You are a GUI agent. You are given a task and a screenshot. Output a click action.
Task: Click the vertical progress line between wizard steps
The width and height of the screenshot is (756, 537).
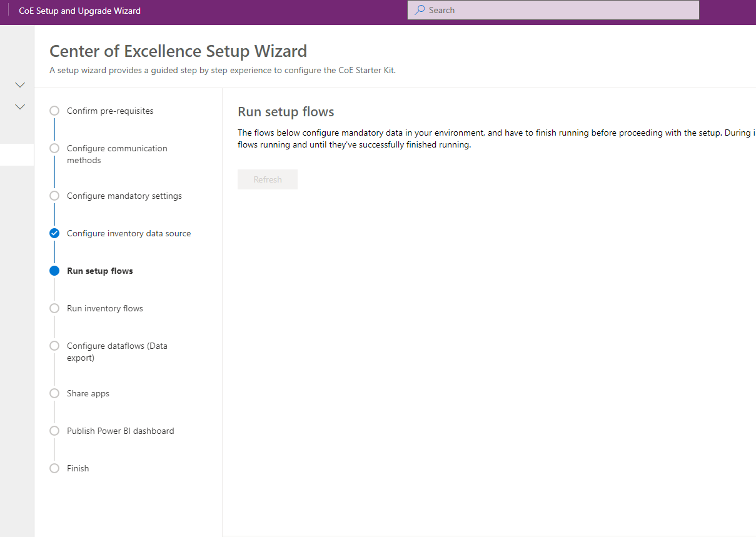[54, 251]
